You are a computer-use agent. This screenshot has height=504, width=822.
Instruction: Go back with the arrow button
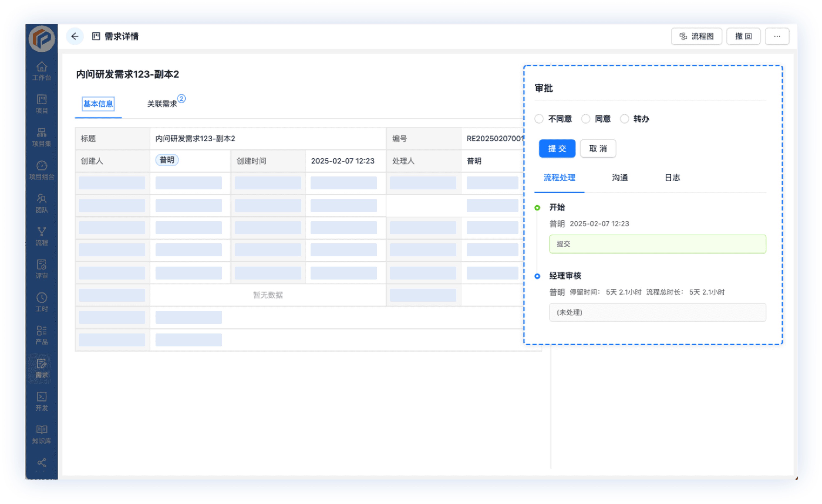coord(75,36)
